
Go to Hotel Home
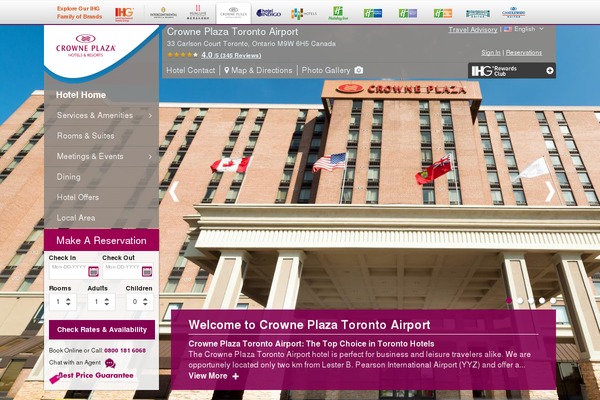point(81,95)
